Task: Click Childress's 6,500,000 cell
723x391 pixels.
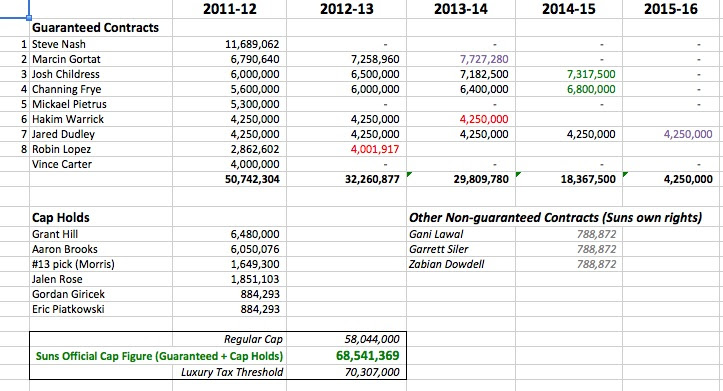Action: point(346,74)
